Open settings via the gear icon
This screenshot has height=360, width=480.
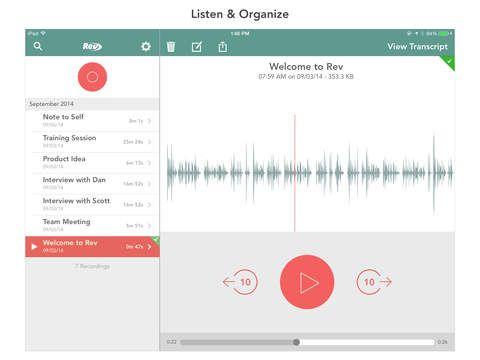pos(146,46)
